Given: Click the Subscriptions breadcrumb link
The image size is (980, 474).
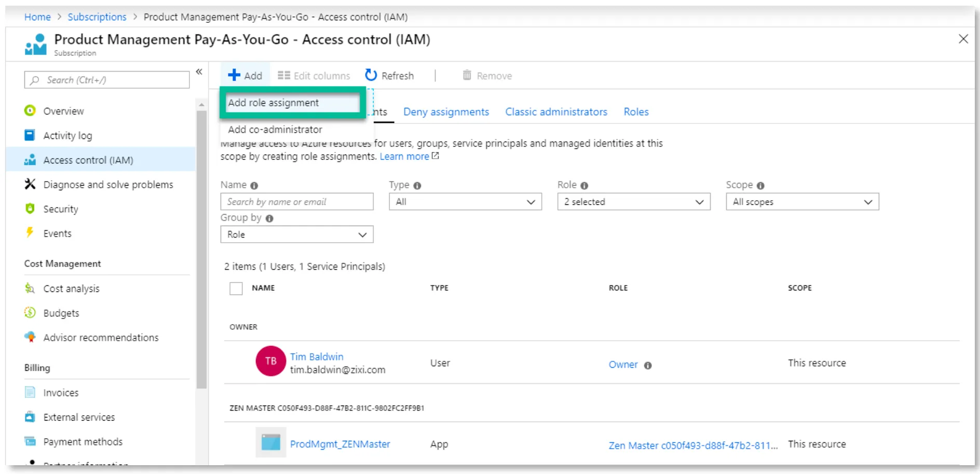Looking at the screenshot, I should 97,17.
